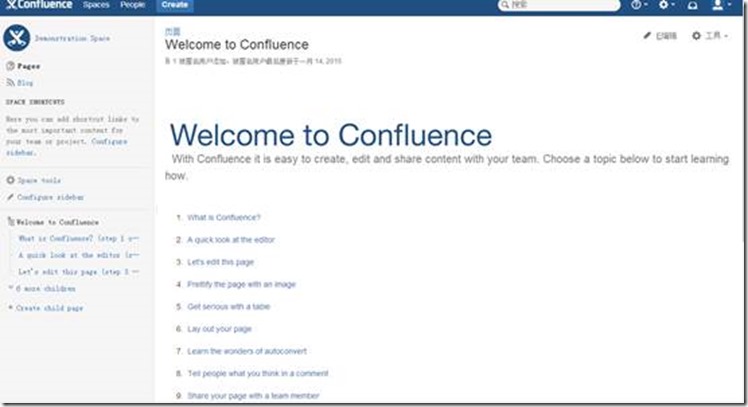748x407 pixels.
Task: Expand 6 more children in tree
Action: 45,289
